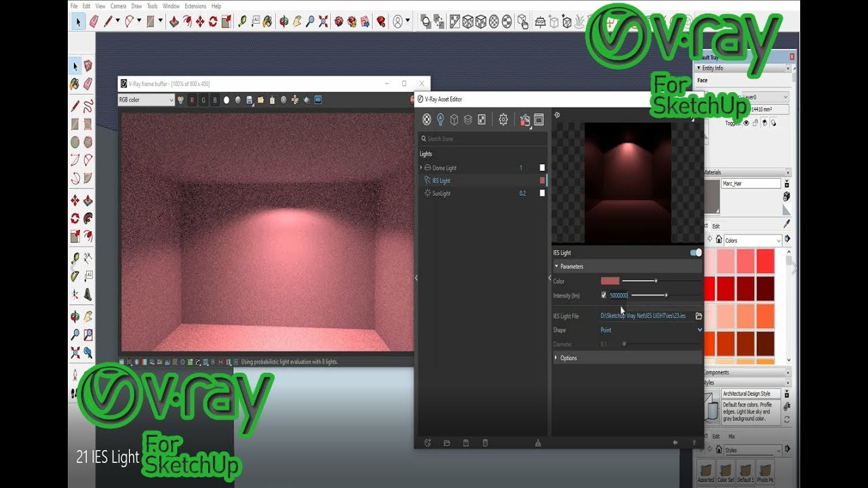Toggle the SunLight enable box
The height and width of the screenshot is (488, 868).
pos(542,193)
